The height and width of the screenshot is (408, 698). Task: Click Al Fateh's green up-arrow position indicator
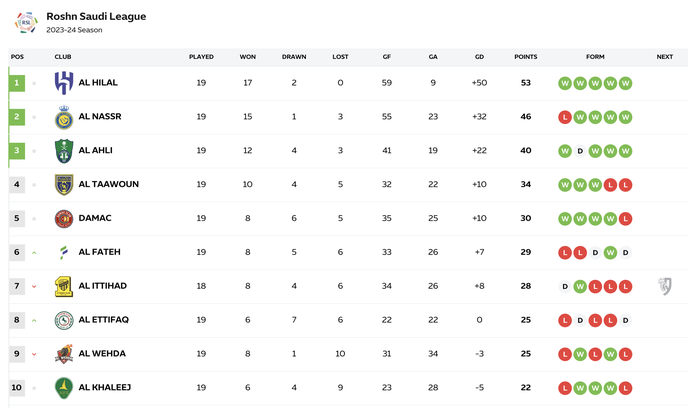[34, 253]
